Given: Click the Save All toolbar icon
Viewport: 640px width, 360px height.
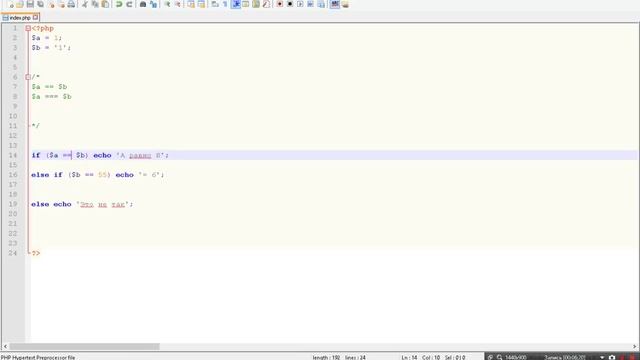Looking at the screenshot, I should pyautogui.click(x=40, y=4).
